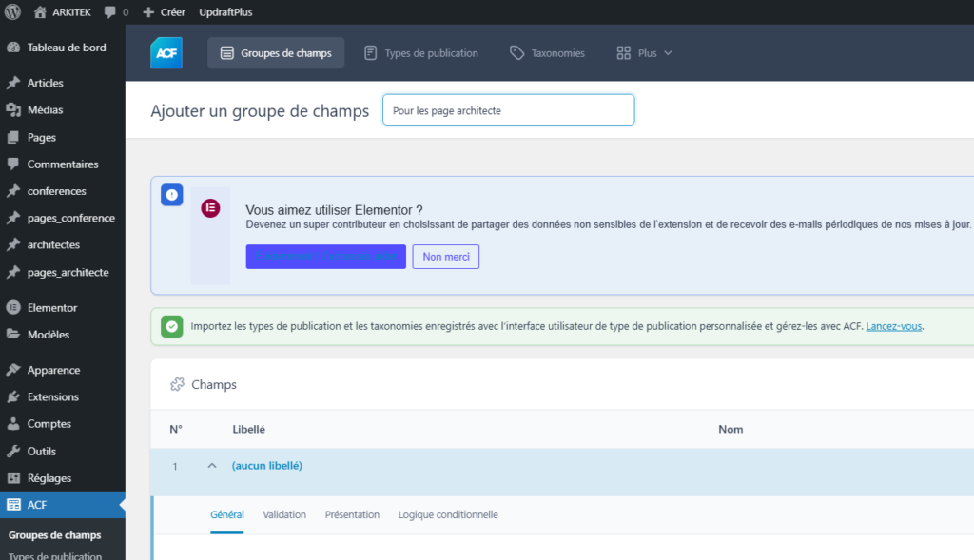
Task: Click the WordPress logo icon
Action: click(12, 12)
